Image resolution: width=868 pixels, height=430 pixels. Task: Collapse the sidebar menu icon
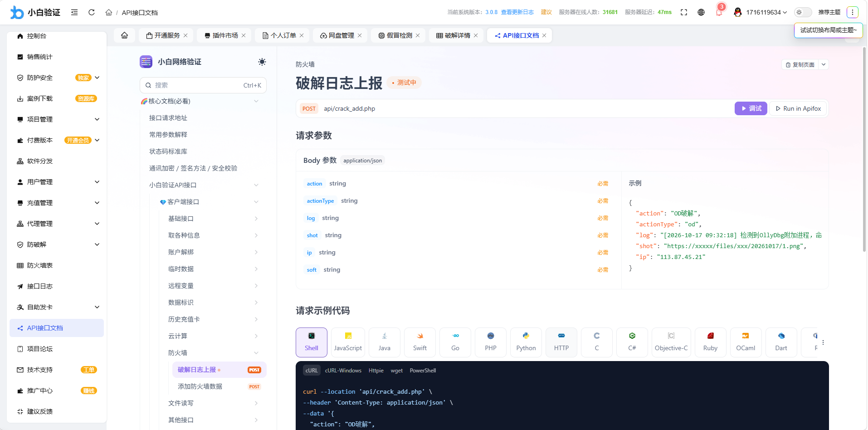[x=74, y=12]
